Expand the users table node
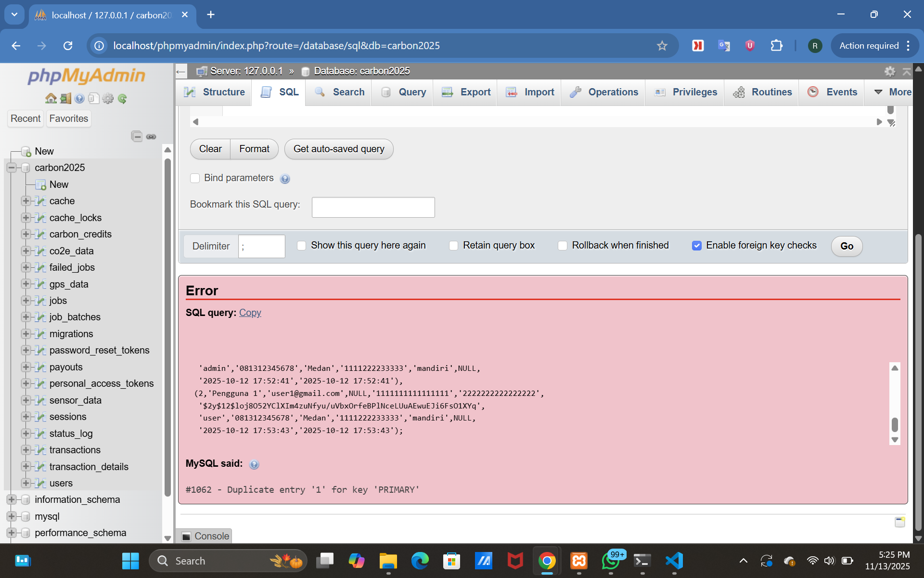Viewport: 924px width, 578px height. (26, 483)
